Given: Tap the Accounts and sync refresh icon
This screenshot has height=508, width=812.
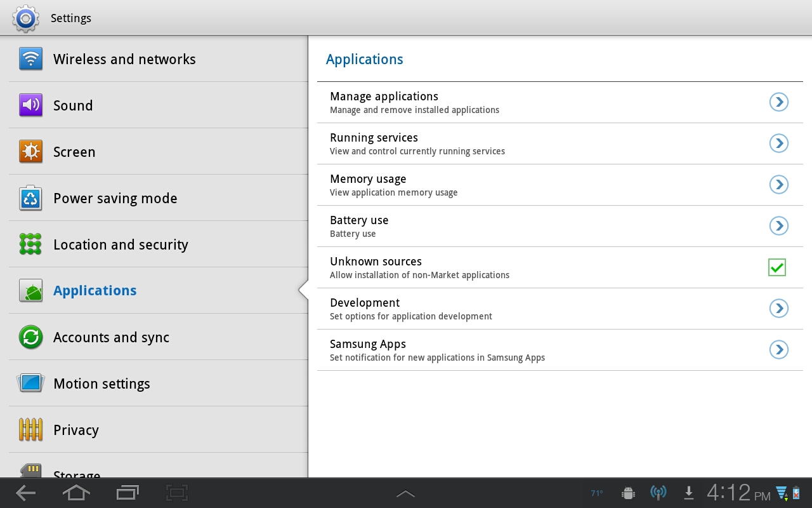Looking at the screenshot, I should click(x=30, y=337).
